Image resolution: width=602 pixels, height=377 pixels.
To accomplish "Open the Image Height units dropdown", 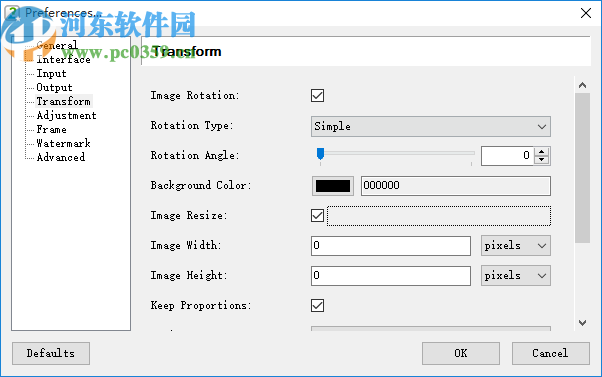I will (516, 276).
